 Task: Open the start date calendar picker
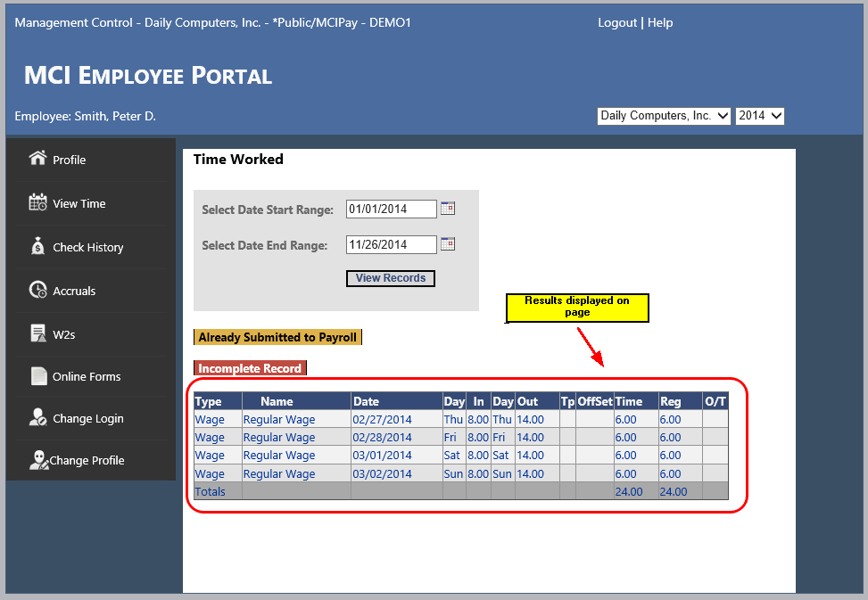tap(448, 209)
